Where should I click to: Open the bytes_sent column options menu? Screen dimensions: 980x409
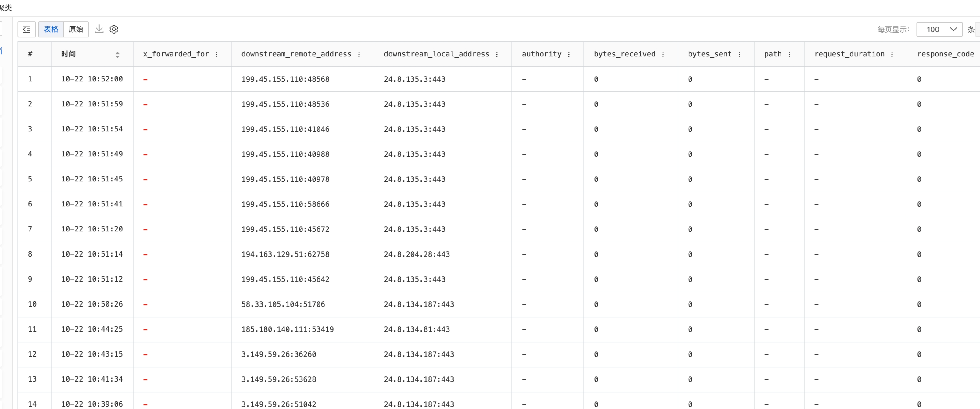pyautogui.click(x=739, y=54)
